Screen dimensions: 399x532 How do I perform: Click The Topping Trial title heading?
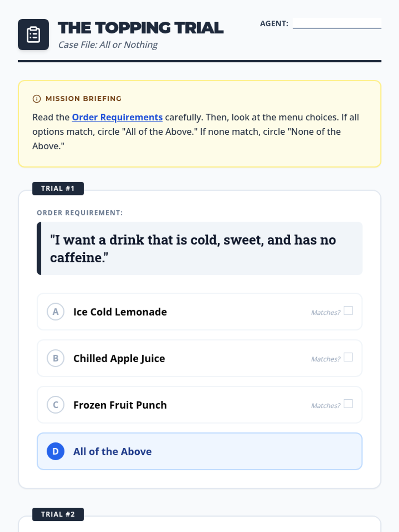point(141,28)
